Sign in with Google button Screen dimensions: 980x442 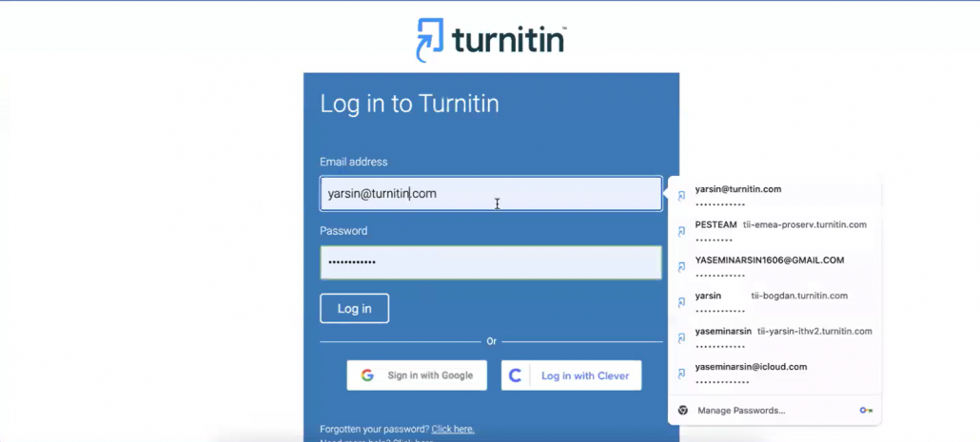click(417, 375)
